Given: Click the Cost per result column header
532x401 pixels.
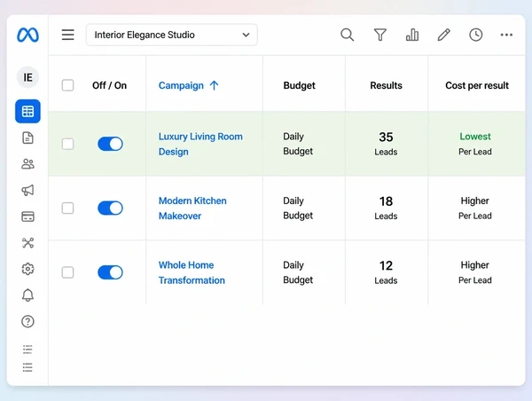Looking at the screenshot, I should point(477,85).
